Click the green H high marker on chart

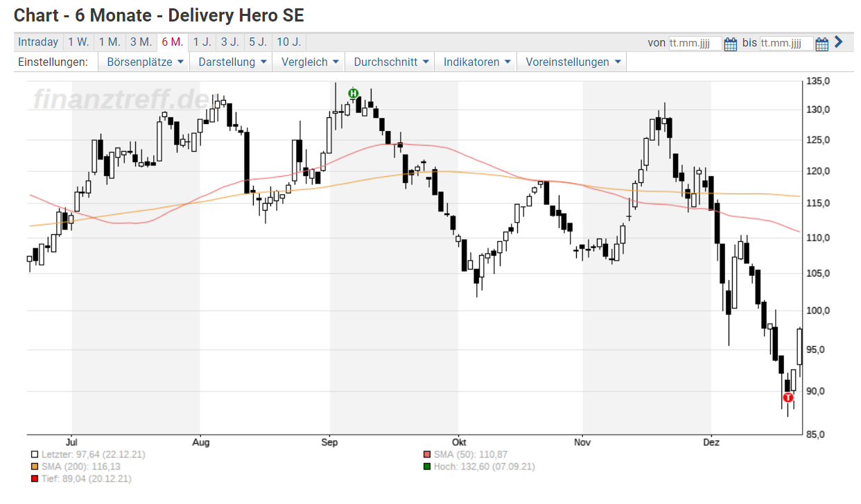(x=354, y=93)
